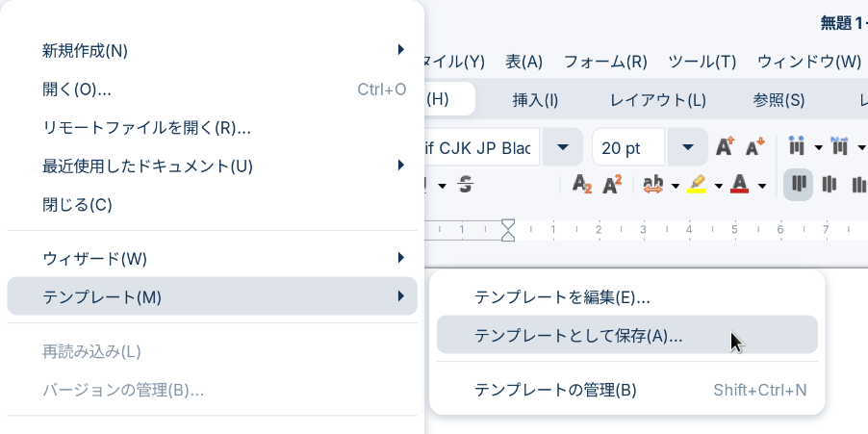Switch to the 挿入(I) ribbon tab
Image resolution: width=868 pixels, height=434 pixels.
[535, 100]
